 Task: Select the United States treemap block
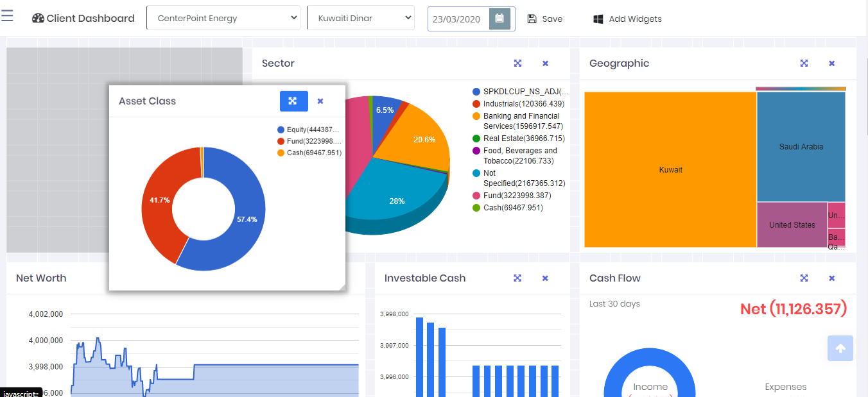point(792,225)
